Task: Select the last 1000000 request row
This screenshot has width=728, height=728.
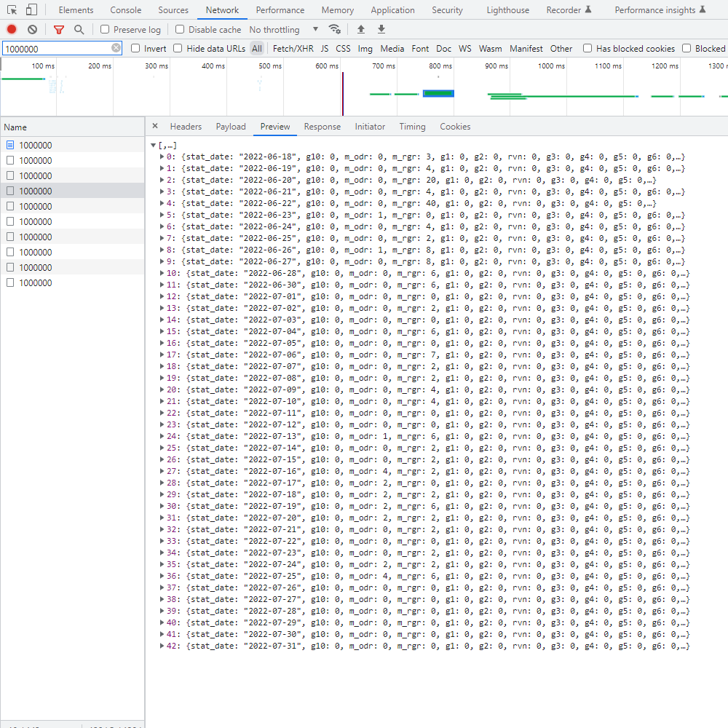Action: (72, 282)
